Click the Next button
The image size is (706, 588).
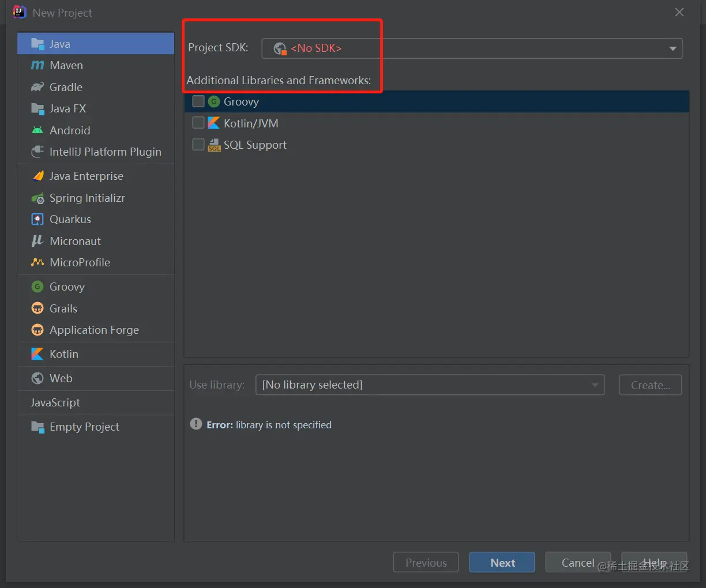point(502,563)
